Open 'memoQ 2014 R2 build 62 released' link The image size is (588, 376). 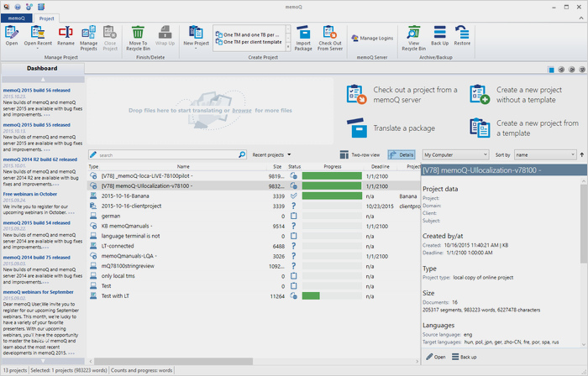tap(40, 159)
